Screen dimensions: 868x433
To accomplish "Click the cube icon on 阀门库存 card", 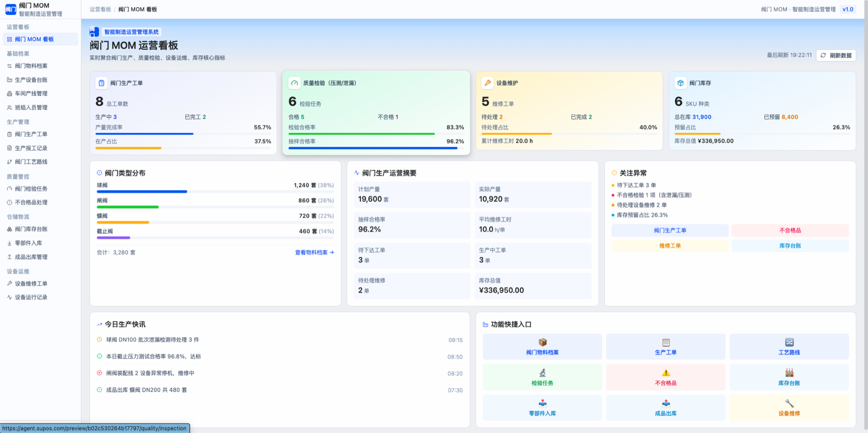I will (680, 83).
